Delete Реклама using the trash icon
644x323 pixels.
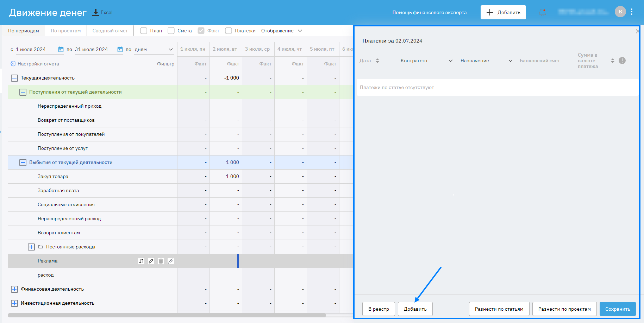[x=161, y=261]
